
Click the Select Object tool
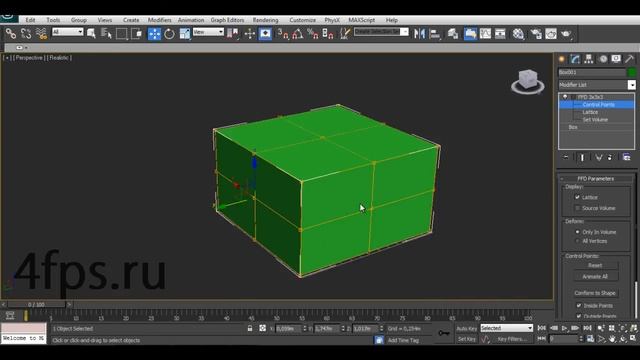click(x=91, y=33)
